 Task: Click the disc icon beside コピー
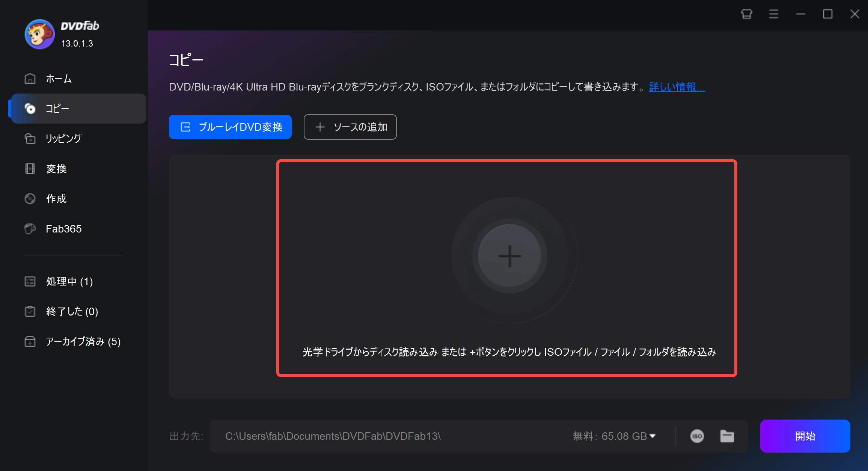tap(30, 109)
